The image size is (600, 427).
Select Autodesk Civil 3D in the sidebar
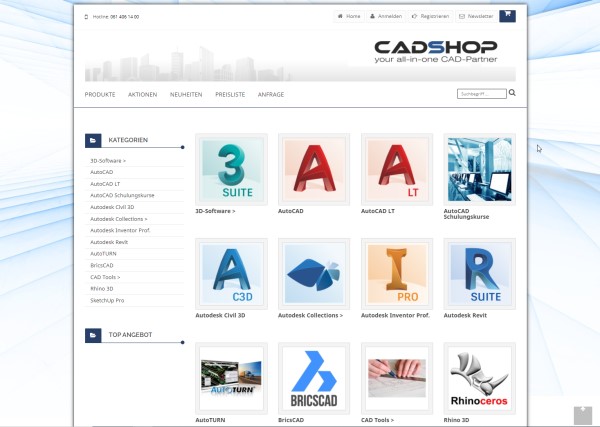click(x=112, y=207)
